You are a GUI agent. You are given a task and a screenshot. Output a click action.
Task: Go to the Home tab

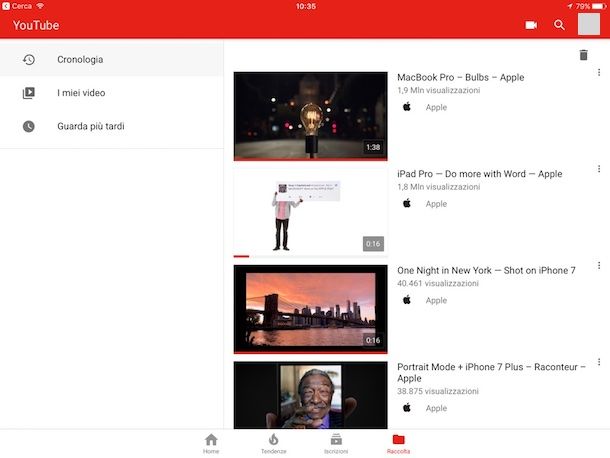tap(211, 444)
